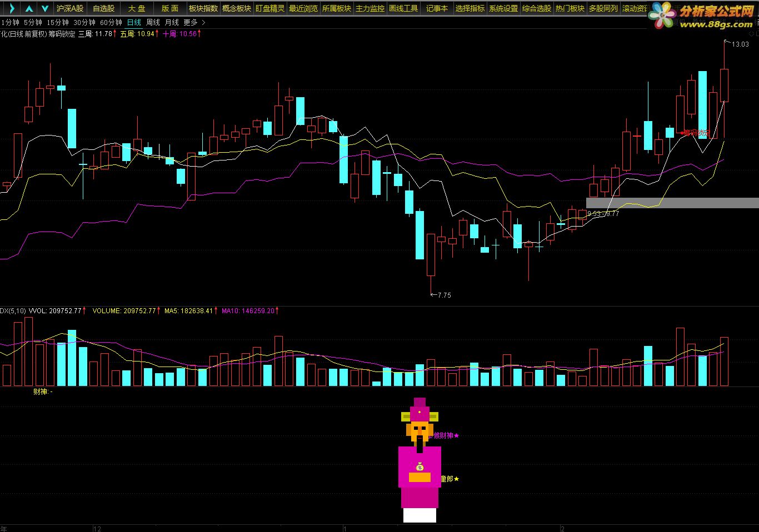759x532 pixels.
Task: Click the God of Wealth figure graphic
Action: click(420, 460)
